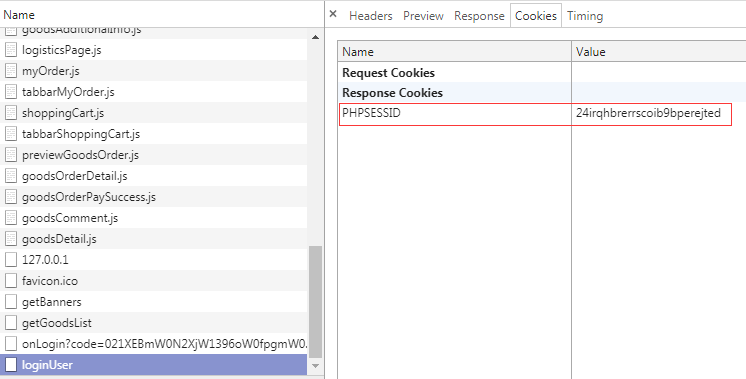Click the scrollbar up arrow in request list
This screenshot has width=746, height=379.
315,37
